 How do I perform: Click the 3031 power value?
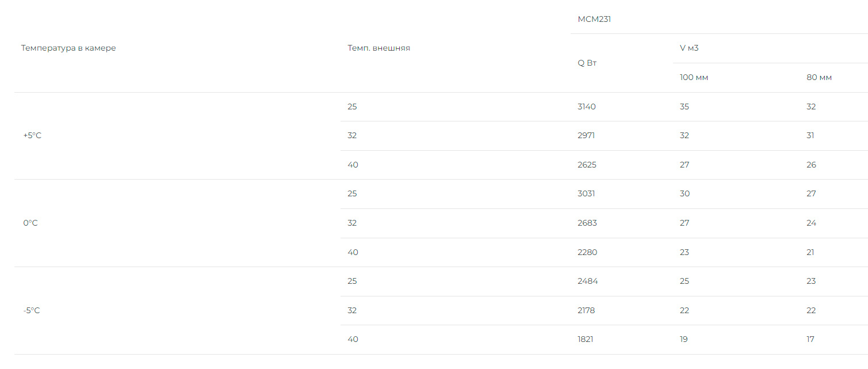(586, 193)
